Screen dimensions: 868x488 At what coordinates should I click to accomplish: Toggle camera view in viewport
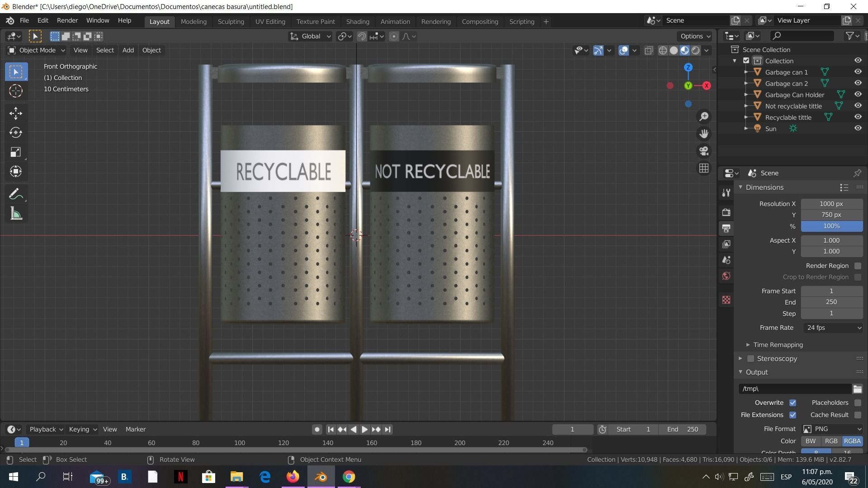(704, 151)
